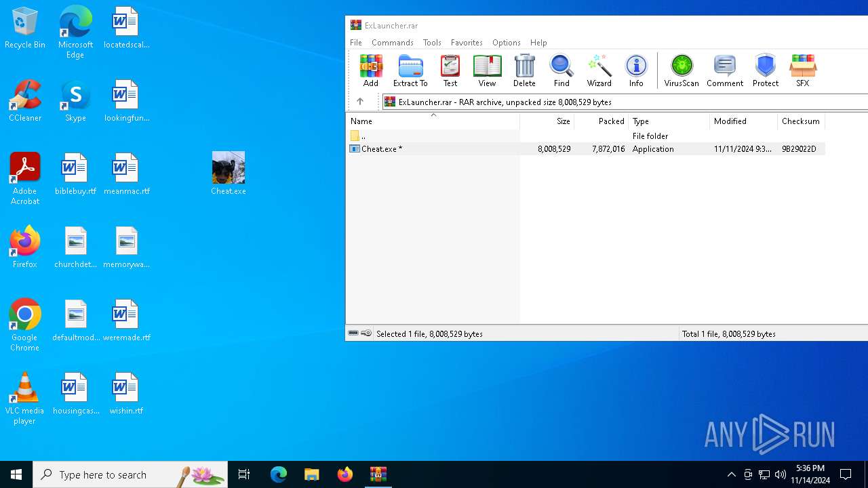Open the Comment tool

[x=725, y=70]
